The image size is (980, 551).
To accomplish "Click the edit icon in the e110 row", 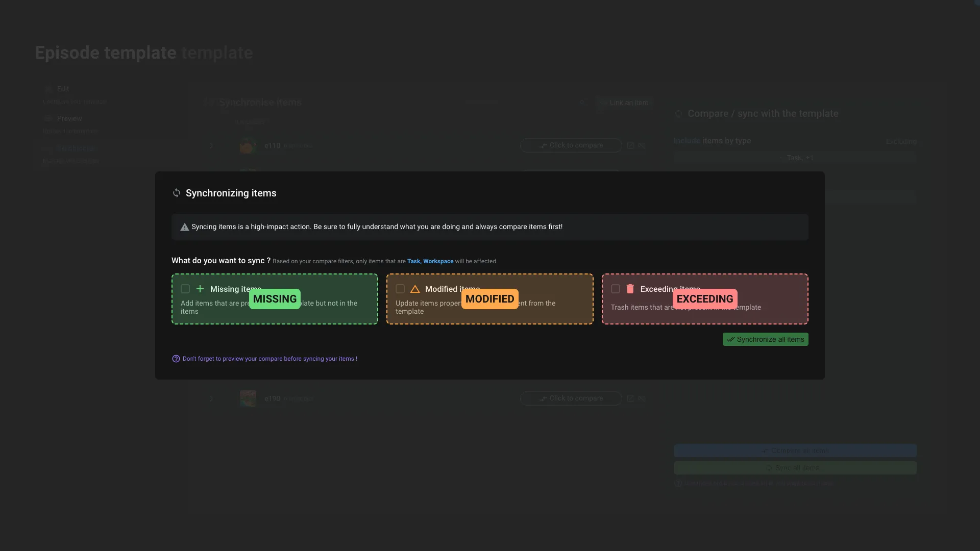I will [x=630, y=145].
